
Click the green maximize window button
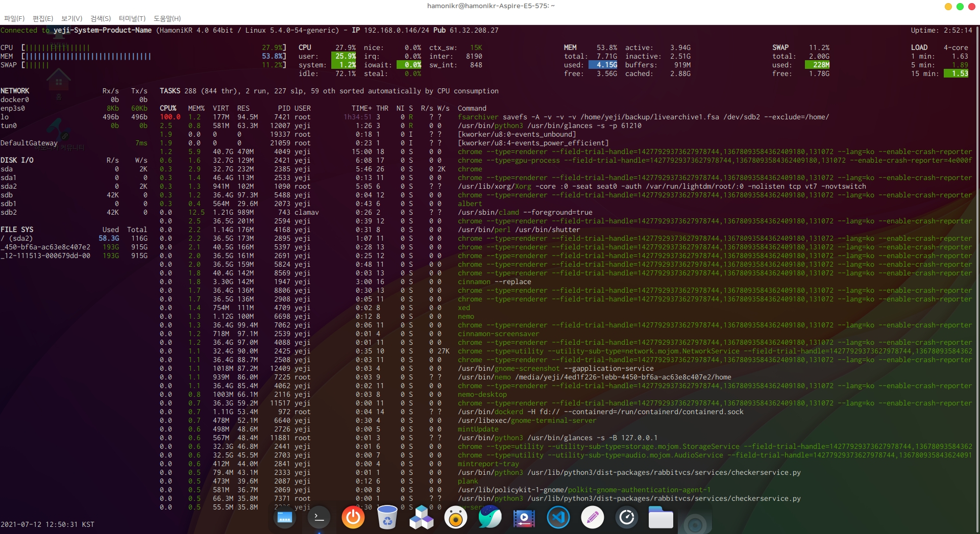tap(960, 7)
